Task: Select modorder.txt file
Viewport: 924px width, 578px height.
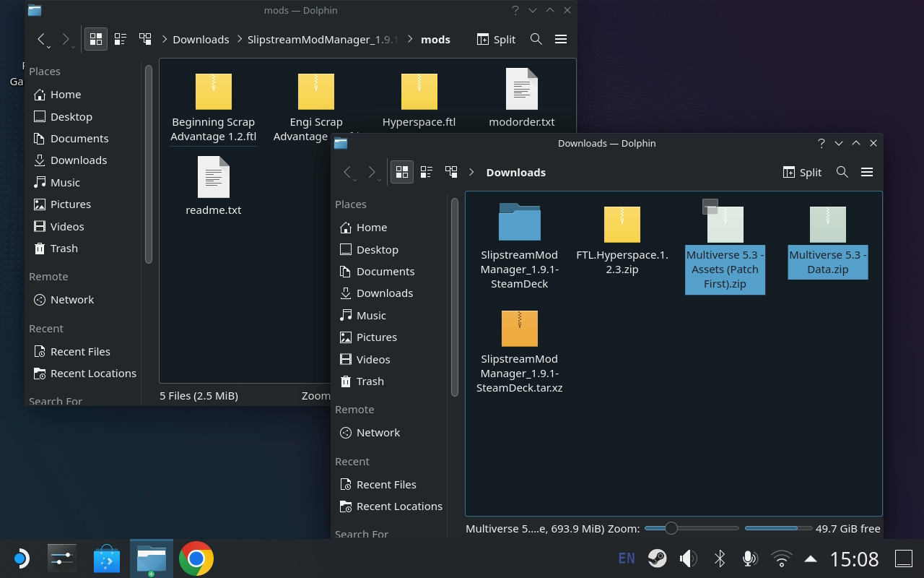Action: pos(522,98)
